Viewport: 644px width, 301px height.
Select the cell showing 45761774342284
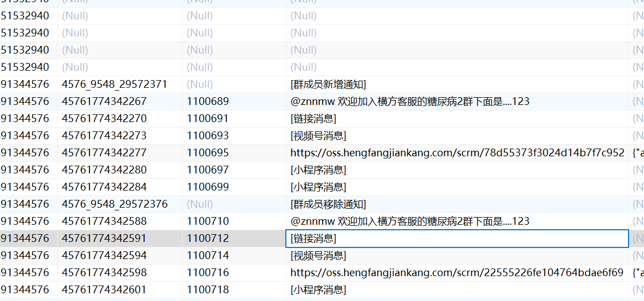104,187
